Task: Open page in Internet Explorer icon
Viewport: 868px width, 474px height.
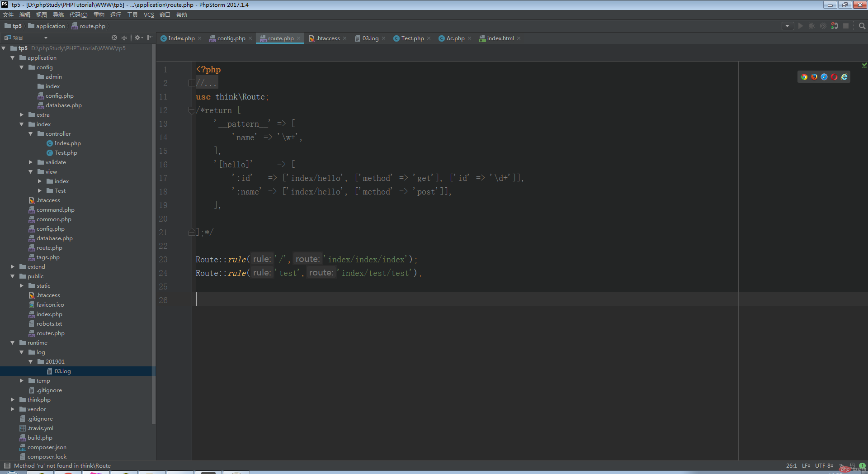Action: [x=844, y=77]
